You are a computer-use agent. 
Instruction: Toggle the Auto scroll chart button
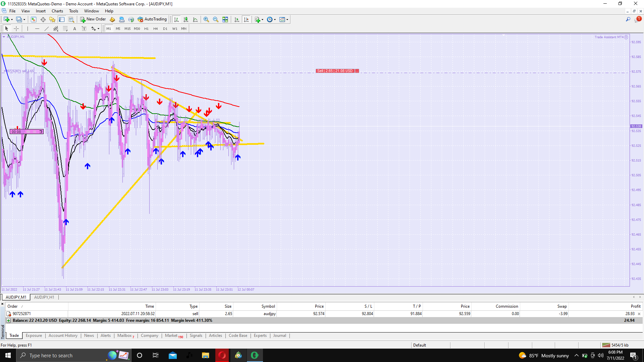[x=237, y=19]
